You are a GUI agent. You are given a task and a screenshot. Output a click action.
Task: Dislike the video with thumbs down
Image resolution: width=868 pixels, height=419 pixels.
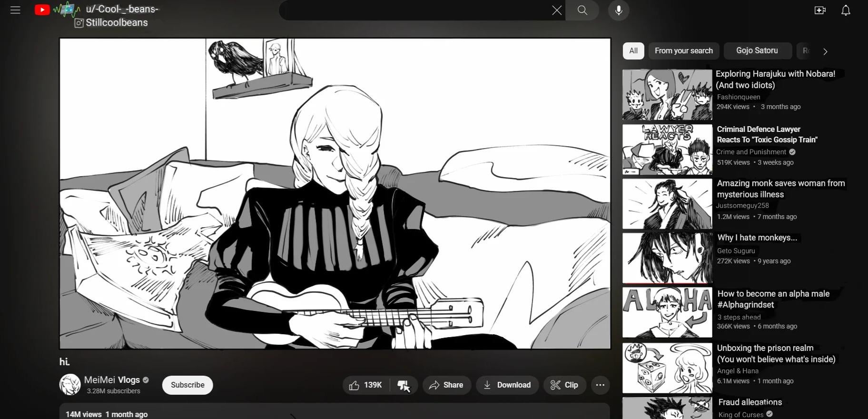tap(404, 385)
